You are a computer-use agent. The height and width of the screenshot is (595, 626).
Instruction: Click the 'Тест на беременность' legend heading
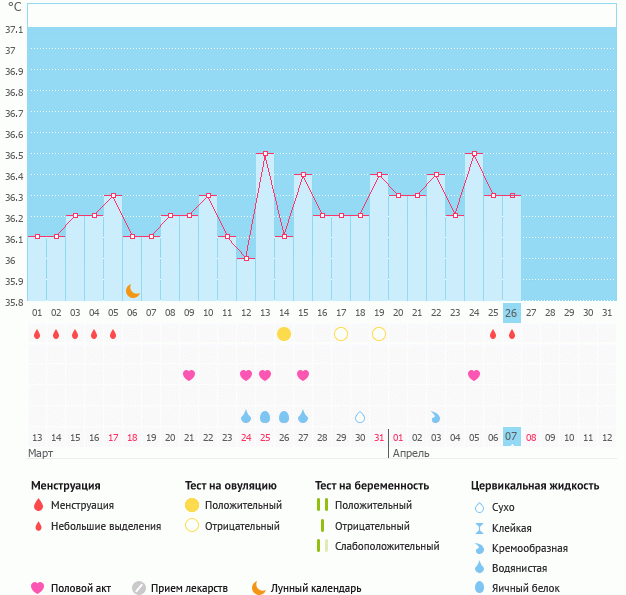pos(372,486)
